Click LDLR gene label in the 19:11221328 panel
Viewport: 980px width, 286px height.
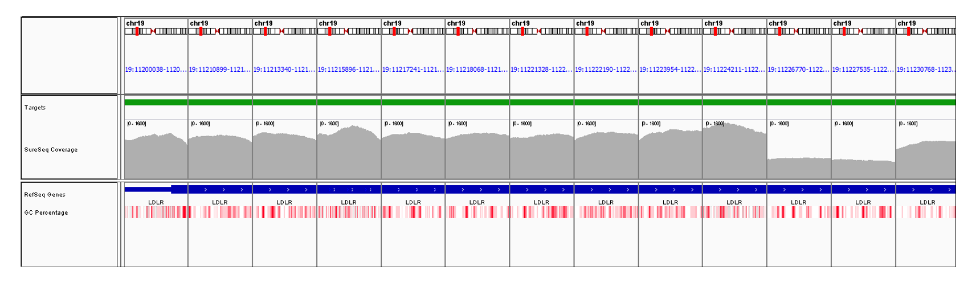point(541,202)
